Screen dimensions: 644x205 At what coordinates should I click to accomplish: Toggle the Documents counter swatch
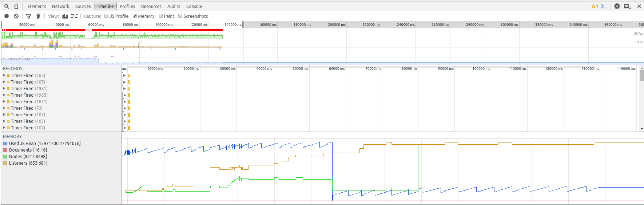5,150
